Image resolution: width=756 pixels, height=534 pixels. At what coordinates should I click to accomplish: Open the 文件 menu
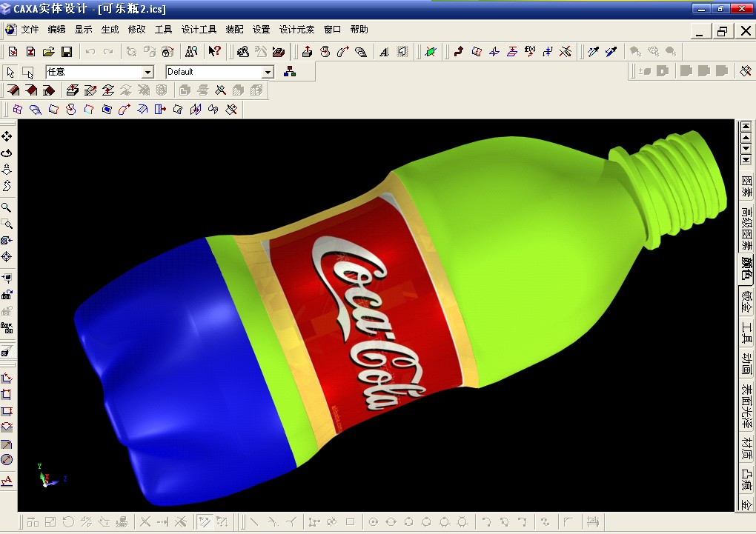tap(30, 30)
